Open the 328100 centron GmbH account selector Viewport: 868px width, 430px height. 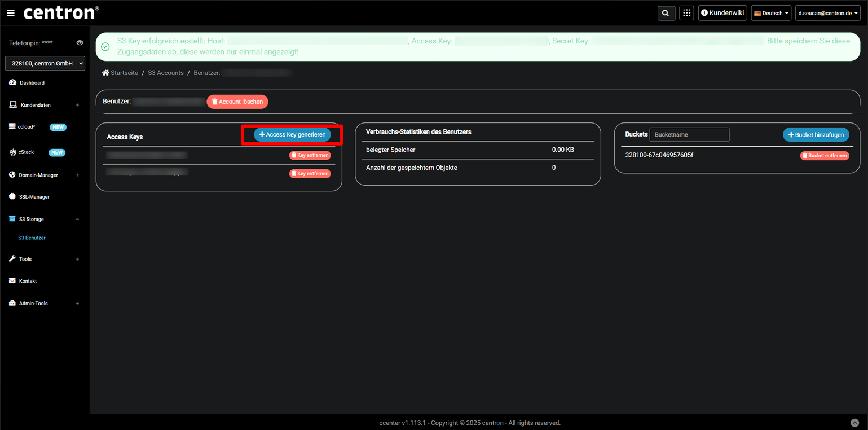coord(45,63)
